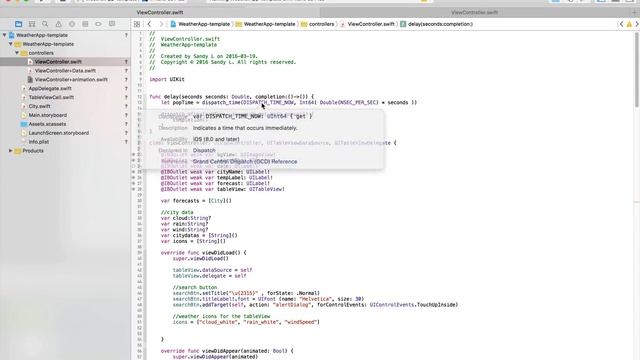The width and height of the screenshot is (640, 360).
Task: Click override func viewDidAppear line
Action: coord(227,351)
